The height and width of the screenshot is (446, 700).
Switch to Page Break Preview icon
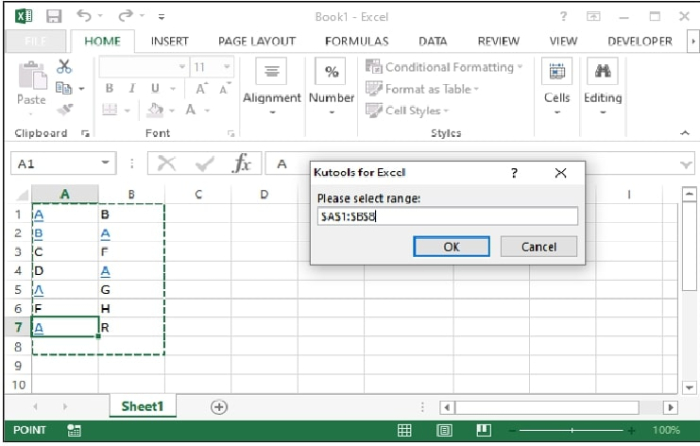pyautogui.click(x=484, y=430)
